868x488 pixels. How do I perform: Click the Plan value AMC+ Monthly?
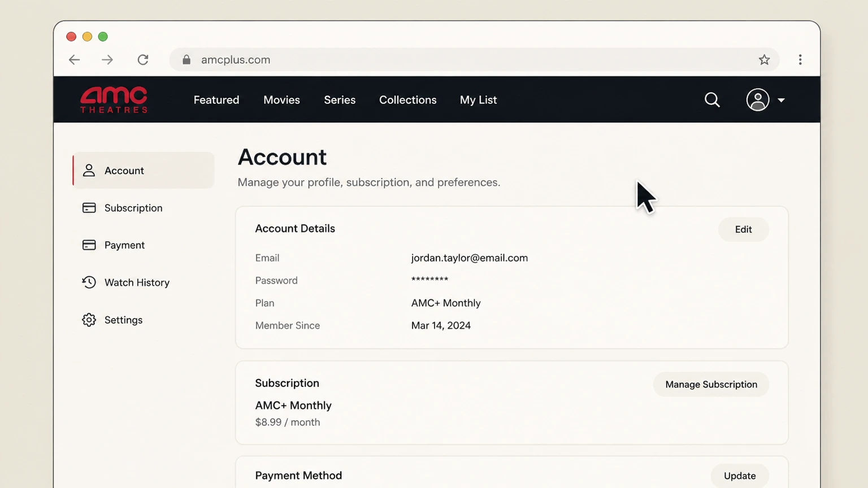tap(446, 303)
